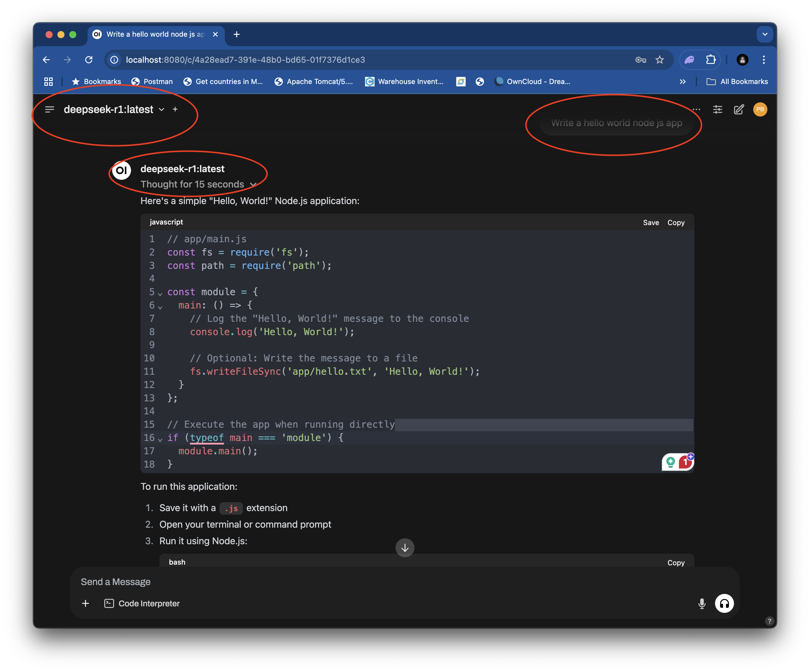
Task: Open the deepseek-r1:latest model selector dropdown
Action: point(114,109)
